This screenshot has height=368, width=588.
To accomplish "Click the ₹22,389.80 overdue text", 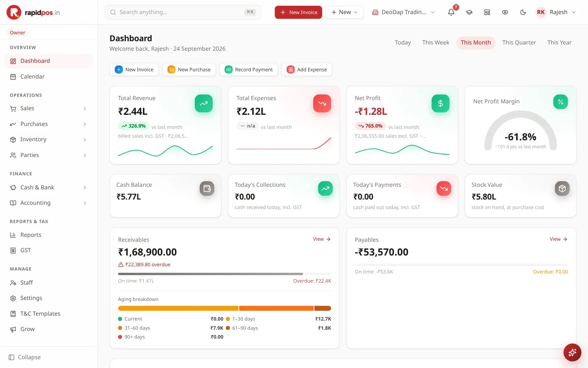I will [148, 265].
